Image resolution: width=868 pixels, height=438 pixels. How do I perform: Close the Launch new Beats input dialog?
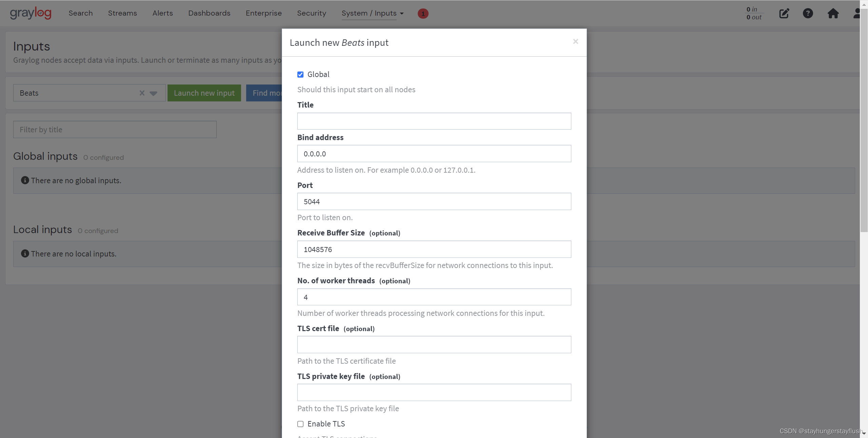pyautogui.click(x=575, y=41)
